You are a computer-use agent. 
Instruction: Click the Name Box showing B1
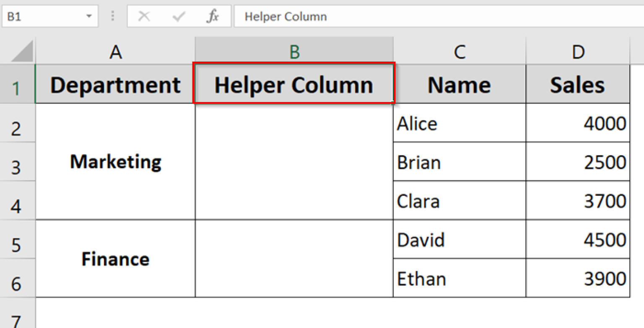42,17
